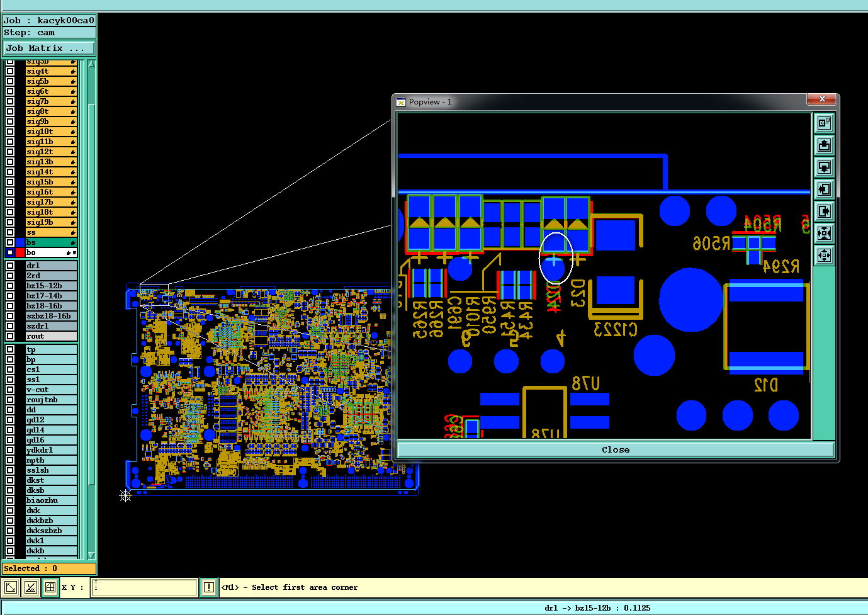Toggle display checkbox for sig8t layer
868x615 pixels.
click(10, 111)
